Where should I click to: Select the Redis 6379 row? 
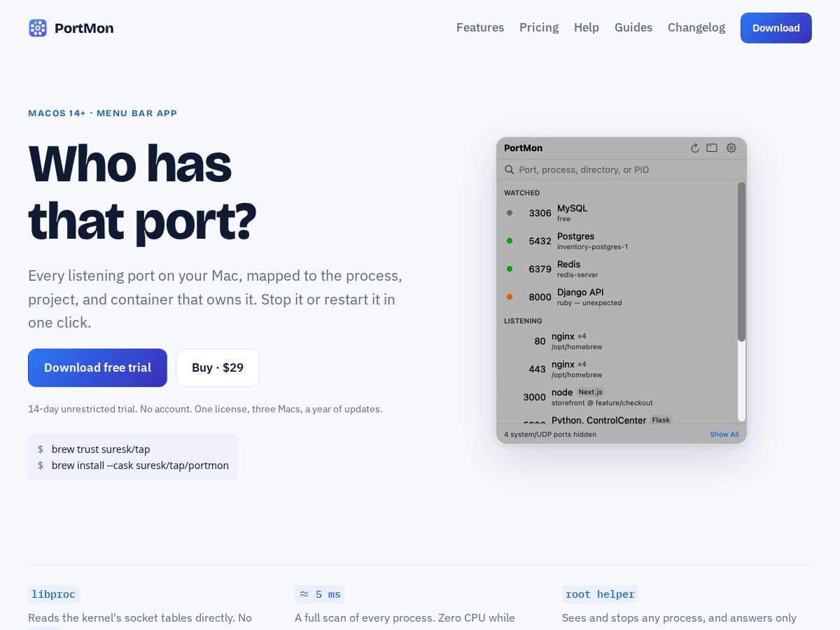(617, 269)
